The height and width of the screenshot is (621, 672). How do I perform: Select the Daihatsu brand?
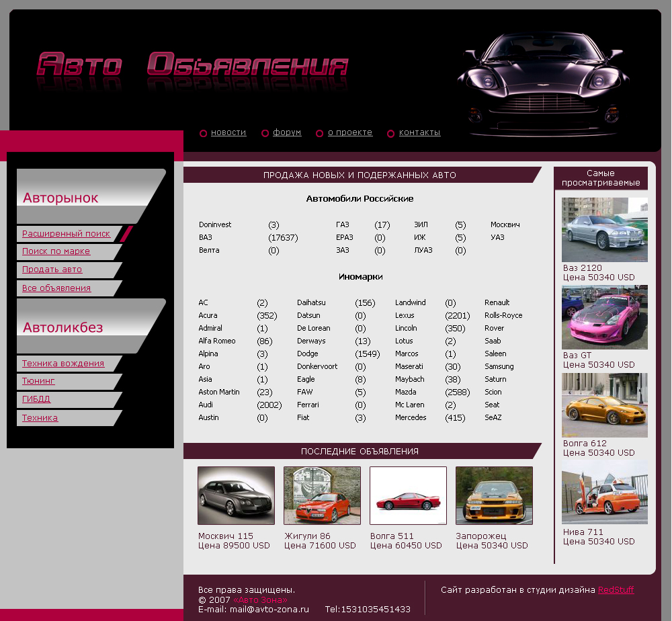[x=311, y=302]
